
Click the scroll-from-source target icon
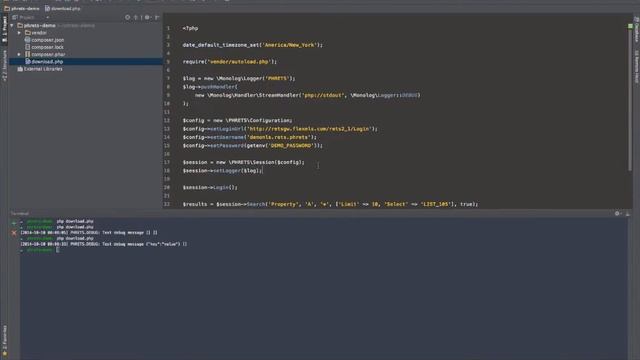click(x=128, y=18)
